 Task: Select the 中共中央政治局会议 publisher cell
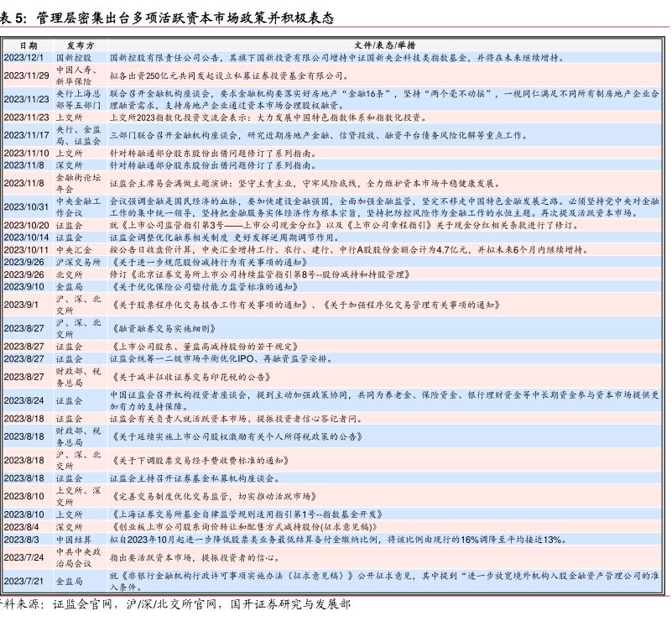[x=80, y=557]
